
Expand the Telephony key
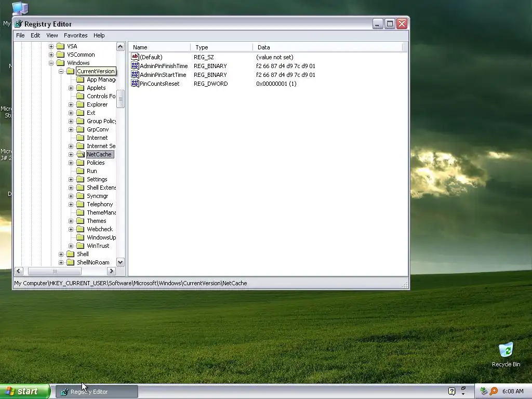click(71, 204)
